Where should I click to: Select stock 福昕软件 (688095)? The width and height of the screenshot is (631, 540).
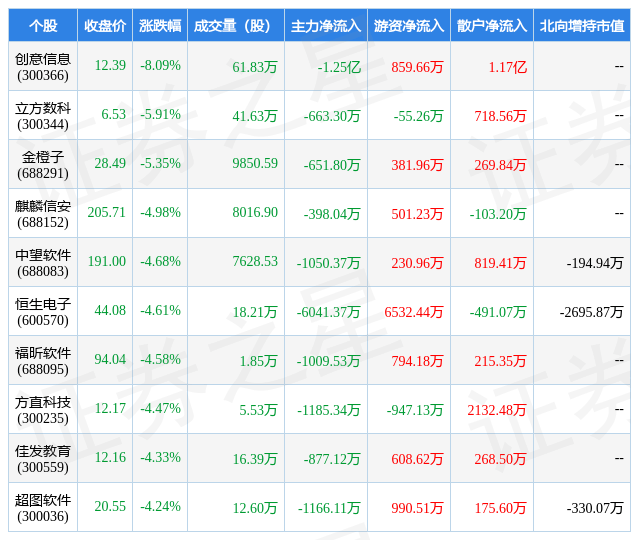pyautogui.click(x=43, y=361)
